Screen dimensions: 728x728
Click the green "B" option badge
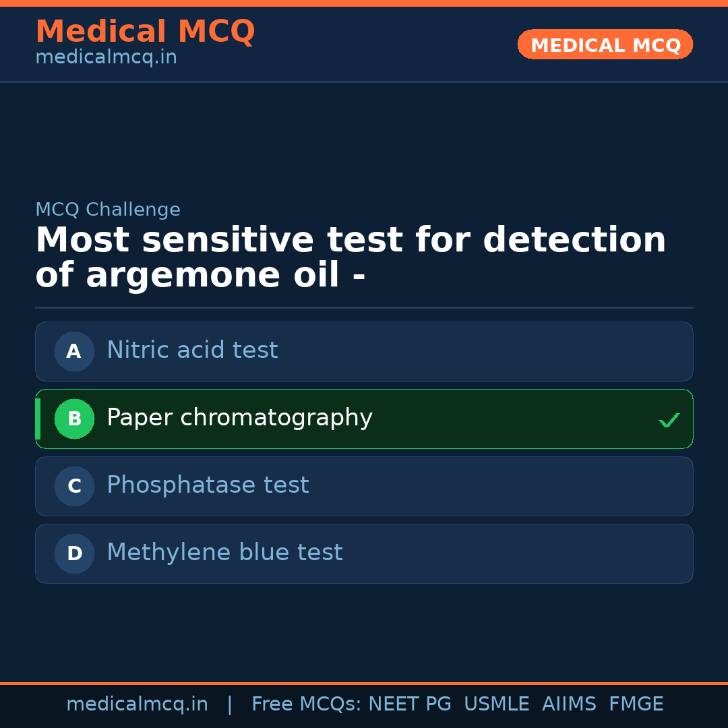pyautogui.click(x=74, y=419)
